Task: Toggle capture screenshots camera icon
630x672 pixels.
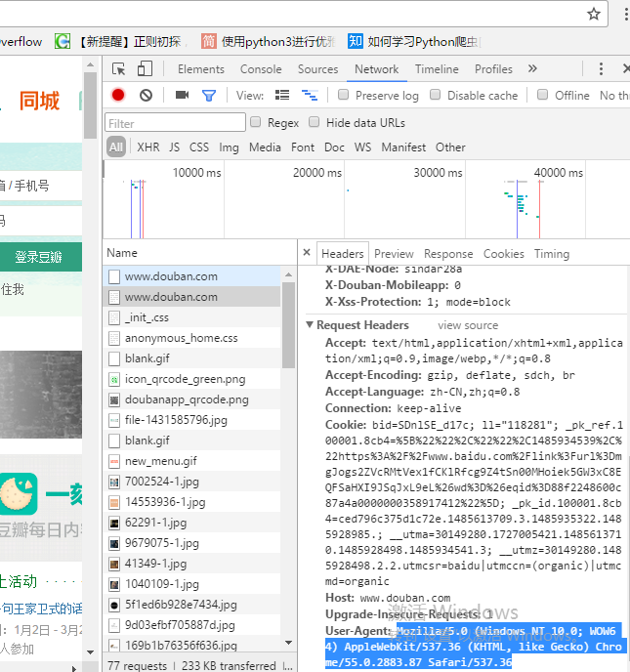Action: point(182,95)
